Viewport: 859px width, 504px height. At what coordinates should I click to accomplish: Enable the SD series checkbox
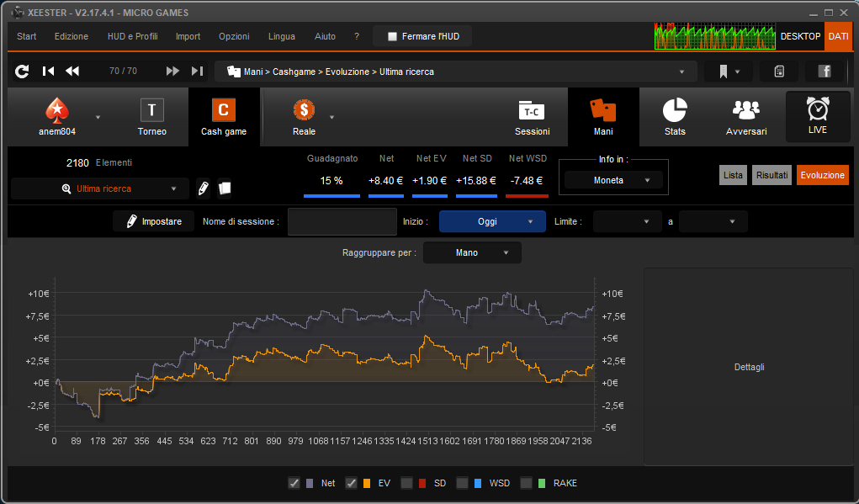(406, 483)
